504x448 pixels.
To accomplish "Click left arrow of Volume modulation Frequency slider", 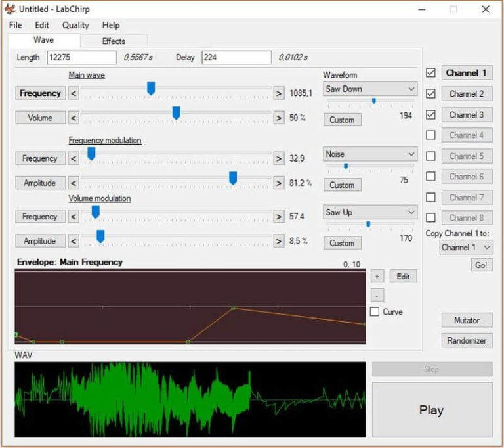I will (73, 217).
